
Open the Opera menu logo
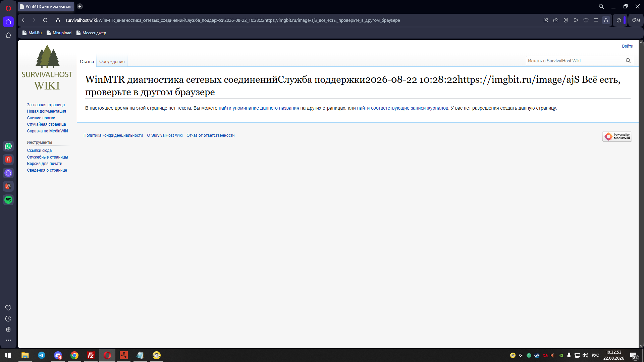pyautogui.click(x=8, y=8)
